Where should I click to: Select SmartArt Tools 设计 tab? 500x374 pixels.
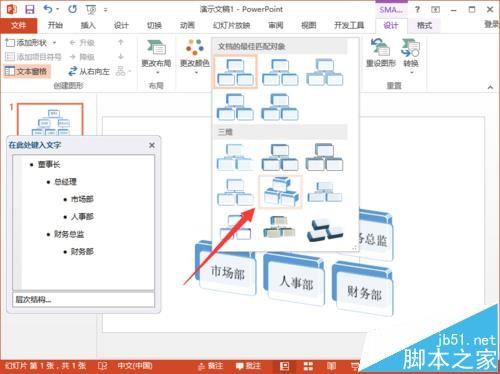(391, 25)
